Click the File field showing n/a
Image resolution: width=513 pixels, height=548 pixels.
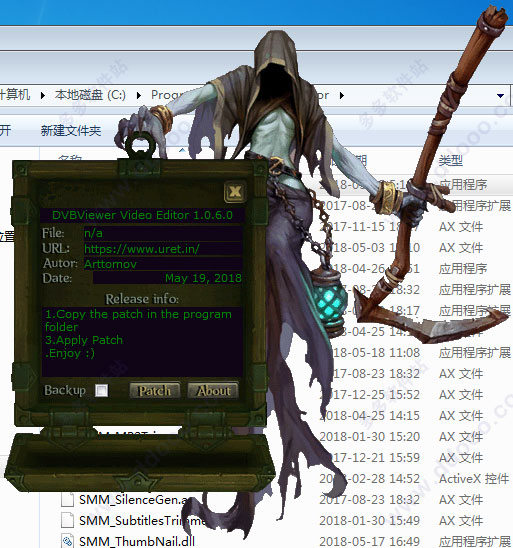(163, 233)
